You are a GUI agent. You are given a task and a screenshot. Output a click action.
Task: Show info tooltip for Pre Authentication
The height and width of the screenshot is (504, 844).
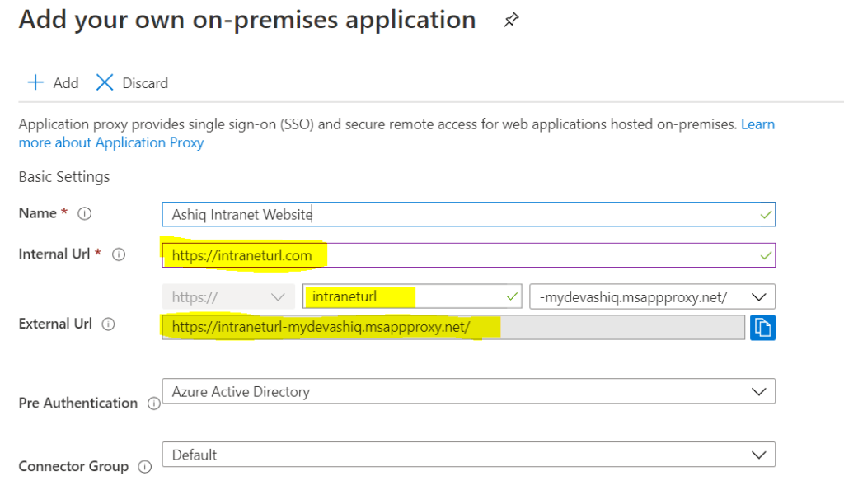click(x=153, y=404)
